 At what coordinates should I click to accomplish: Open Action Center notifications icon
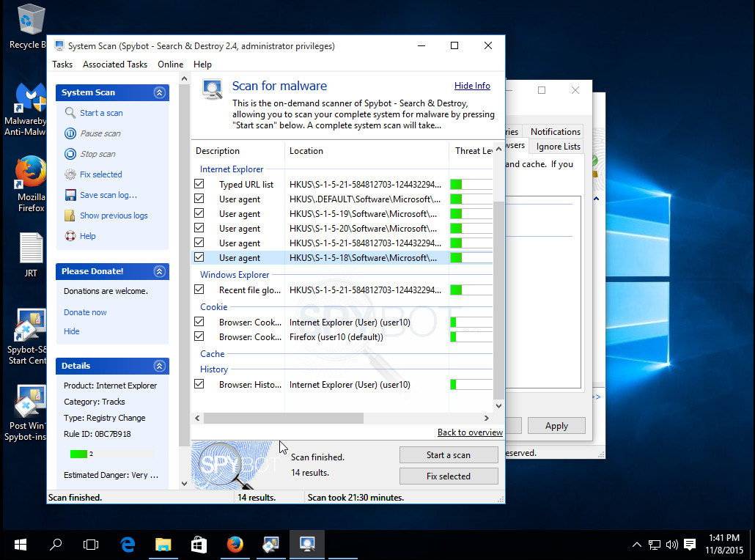pos(690,545)
